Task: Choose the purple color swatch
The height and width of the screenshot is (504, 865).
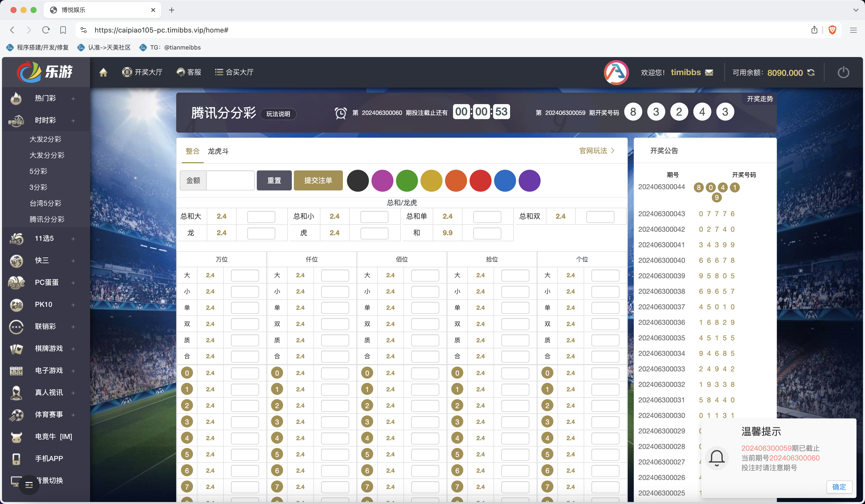Action: [x=529, y=180]
